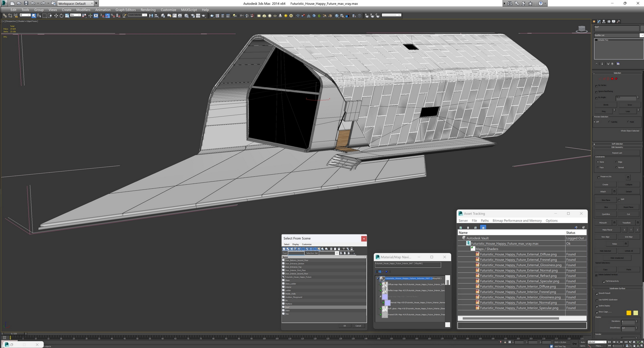Save file from quick access toolbar
This screenshot has width=644, height=348.
click(26, 3)
